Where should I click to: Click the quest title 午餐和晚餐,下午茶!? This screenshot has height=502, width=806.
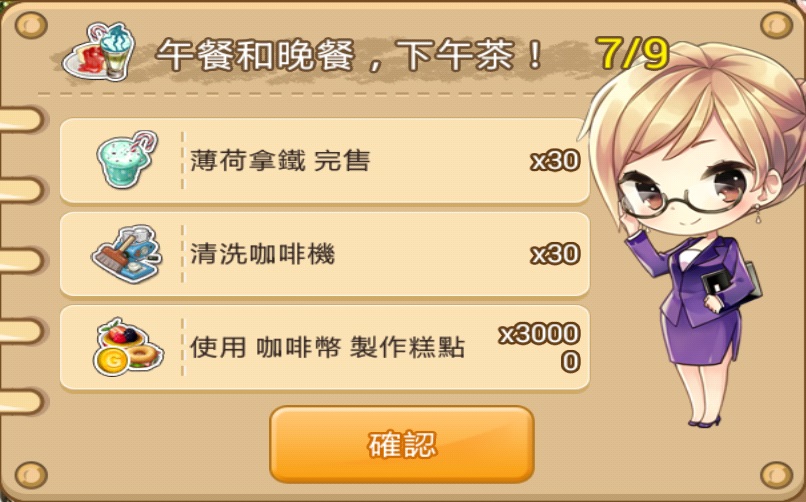click(350, 55)
